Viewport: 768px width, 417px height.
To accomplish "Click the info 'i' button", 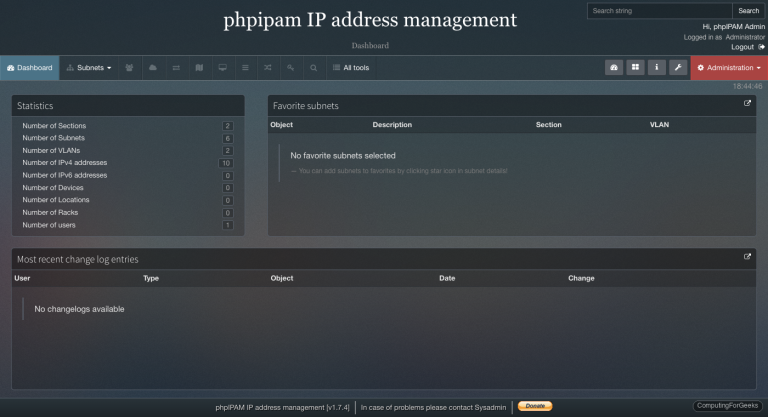I will [x=657, y=68].
